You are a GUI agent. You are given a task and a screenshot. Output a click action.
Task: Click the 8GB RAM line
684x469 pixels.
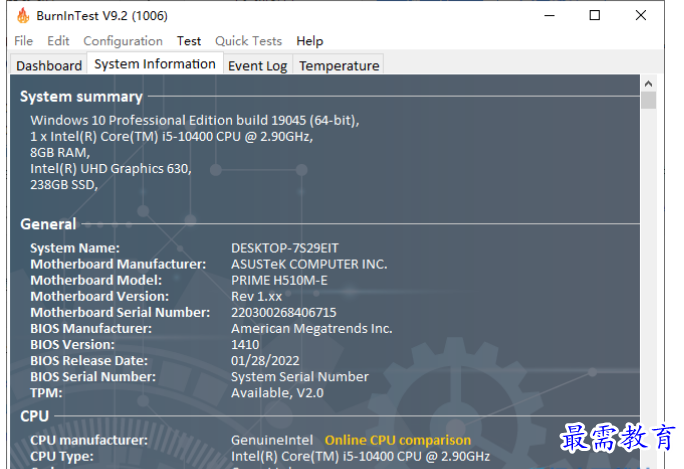tap(60, 153)
